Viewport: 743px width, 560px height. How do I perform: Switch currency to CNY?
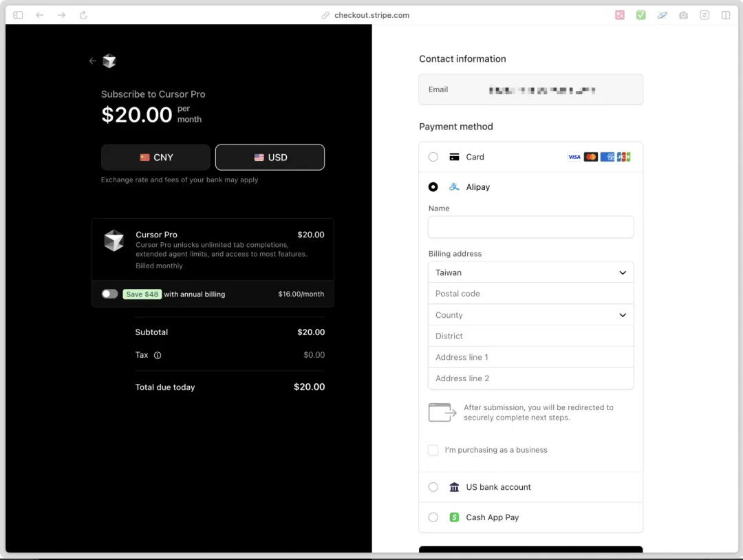point(155,158)
